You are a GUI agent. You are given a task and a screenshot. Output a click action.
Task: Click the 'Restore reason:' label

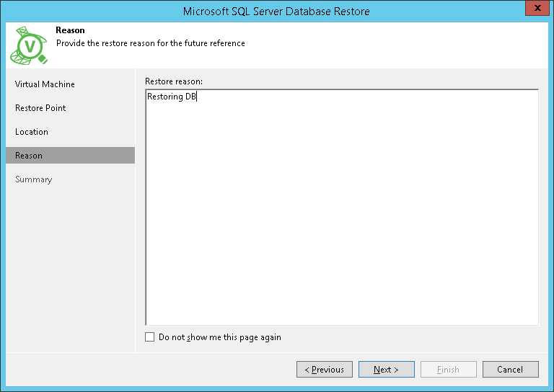click(x=174, y=81)
